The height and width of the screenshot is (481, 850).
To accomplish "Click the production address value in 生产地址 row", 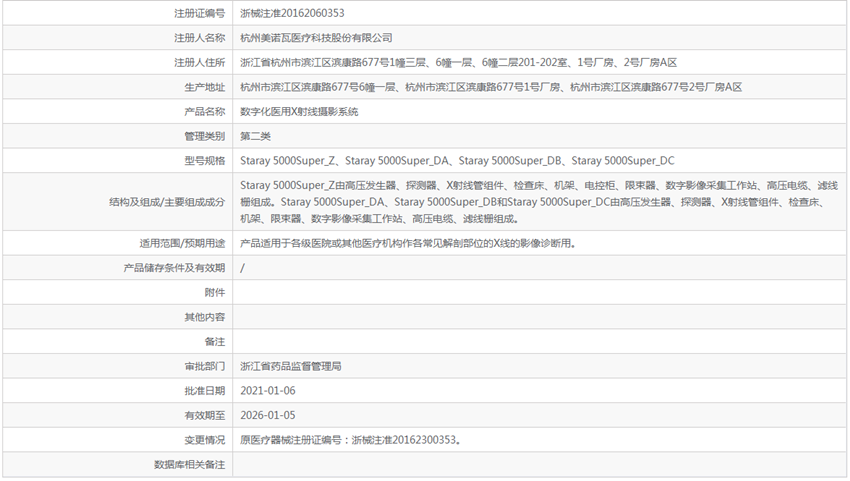I will [x=491, y=87].
